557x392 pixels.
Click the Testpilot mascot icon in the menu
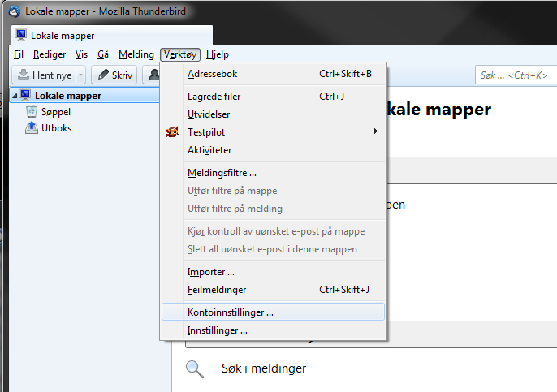click(172, 132)
